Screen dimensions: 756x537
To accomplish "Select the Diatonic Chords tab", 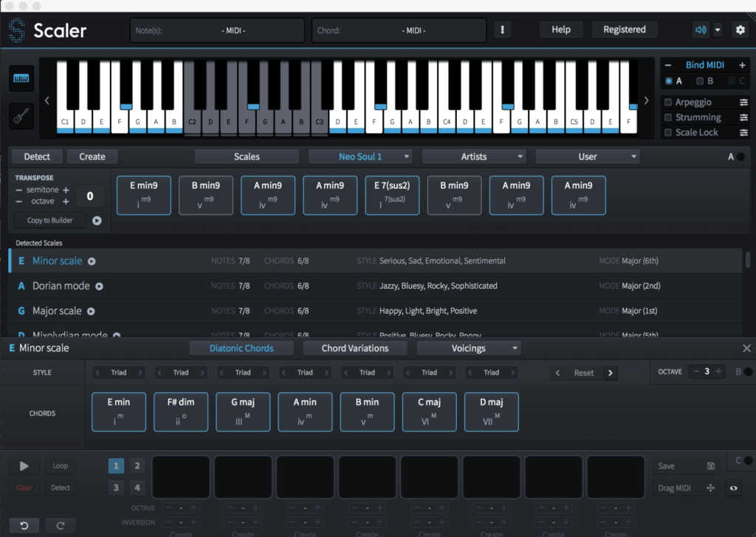I will coord(241,348).
